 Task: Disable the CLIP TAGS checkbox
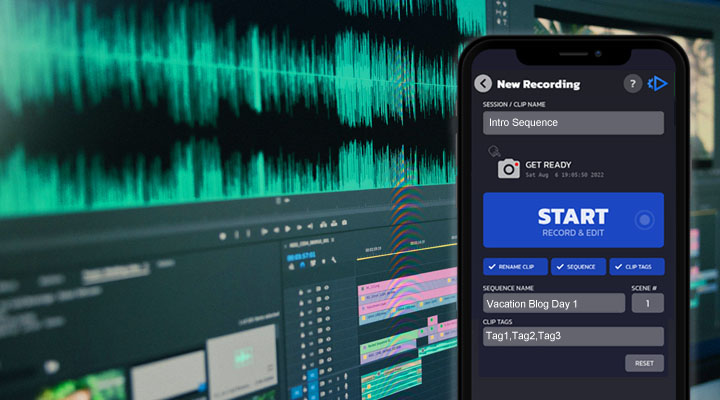click(x=636, y=267)
